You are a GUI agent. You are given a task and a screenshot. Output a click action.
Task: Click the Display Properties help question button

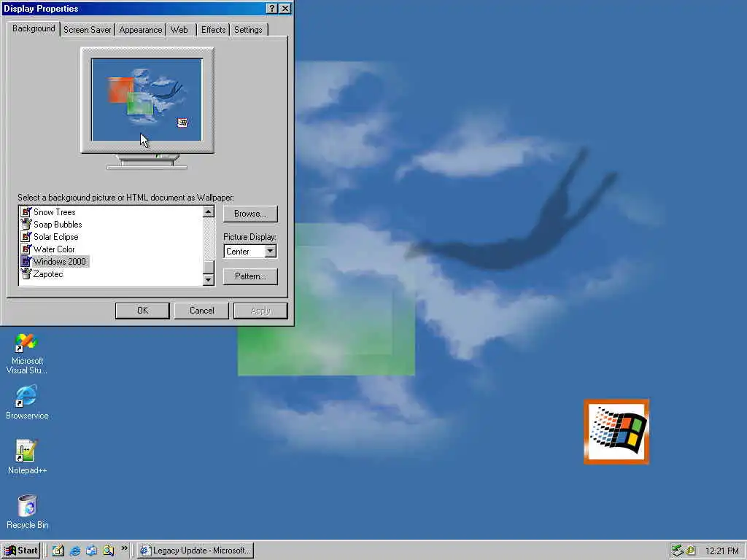272,9
